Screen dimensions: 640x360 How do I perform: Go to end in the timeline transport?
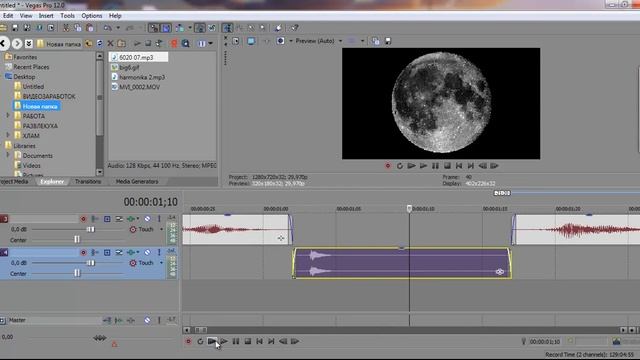[271, 341]
